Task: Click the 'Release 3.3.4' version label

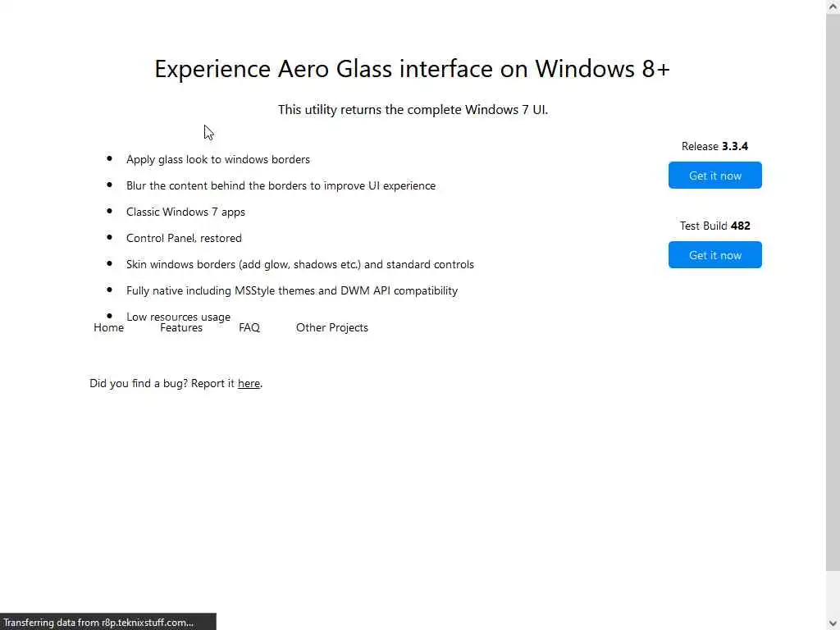Action: tap(714, 146)
